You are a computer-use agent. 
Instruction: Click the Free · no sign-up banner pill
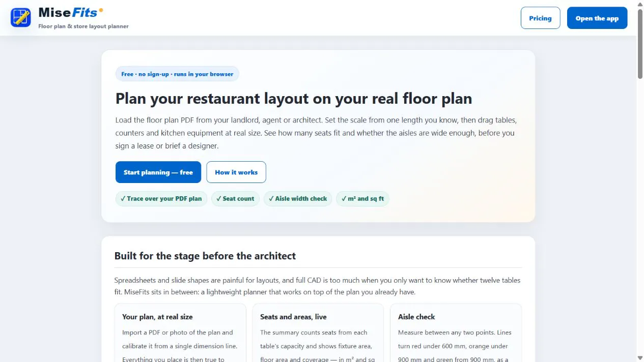(177, 74)
